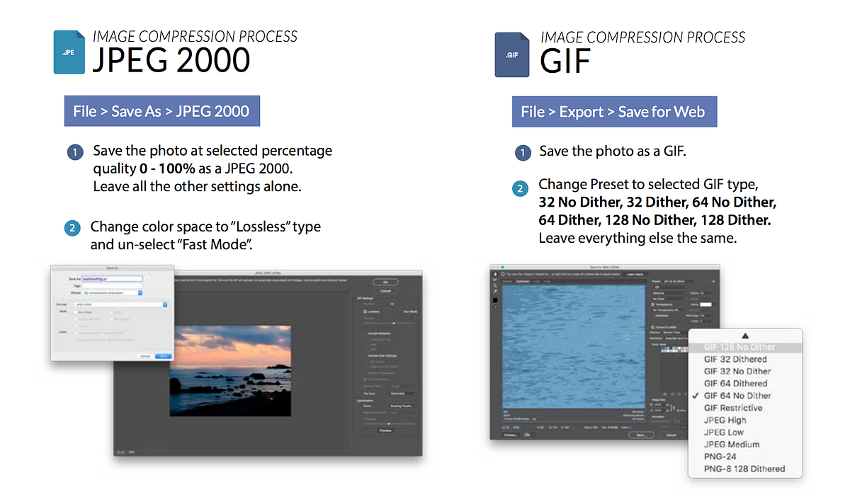This screenshot has width=850, height=504.
Task: Enable the Lossless checkbox in JPEG 2000 dialog
Action: 365,311
